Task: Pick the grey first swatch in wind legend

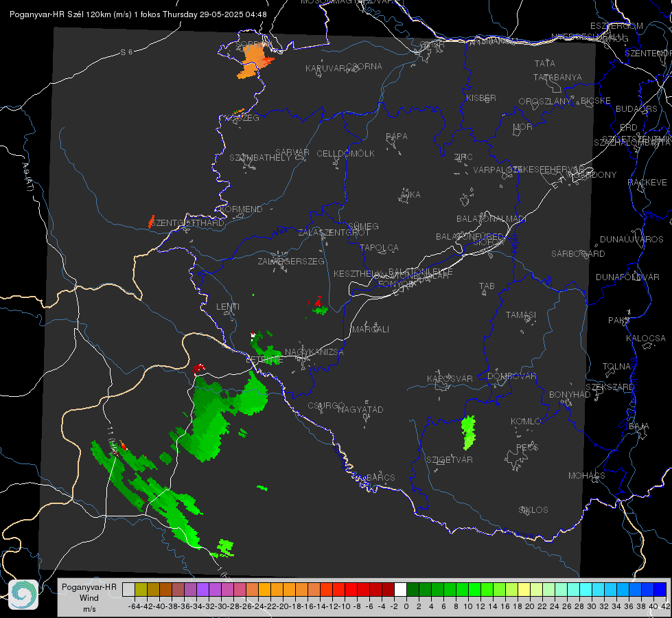Action: (x=128, y=590)
